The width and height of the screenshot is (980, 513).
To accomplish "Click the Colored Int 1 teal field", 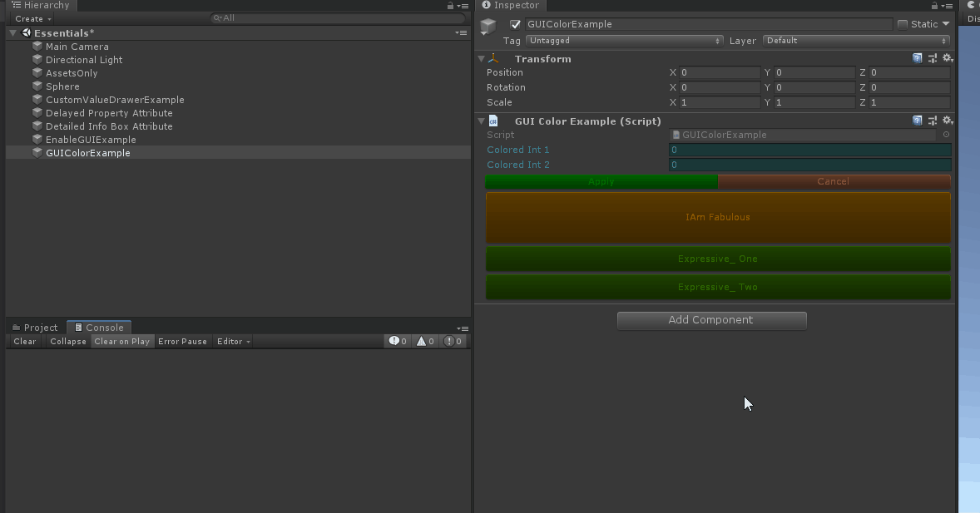I will pos(809,150).
